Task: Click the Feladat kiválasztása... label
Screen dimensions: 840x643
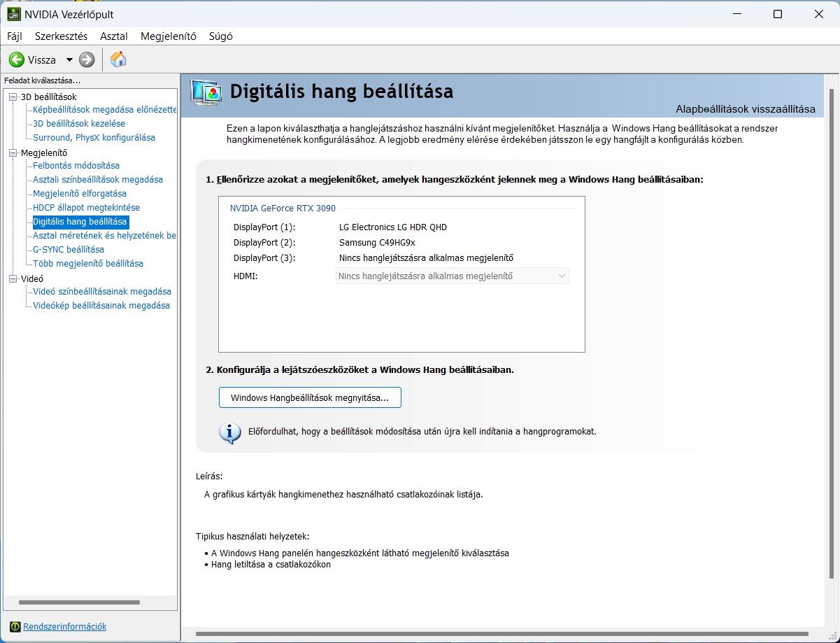Action: [42, 80]
